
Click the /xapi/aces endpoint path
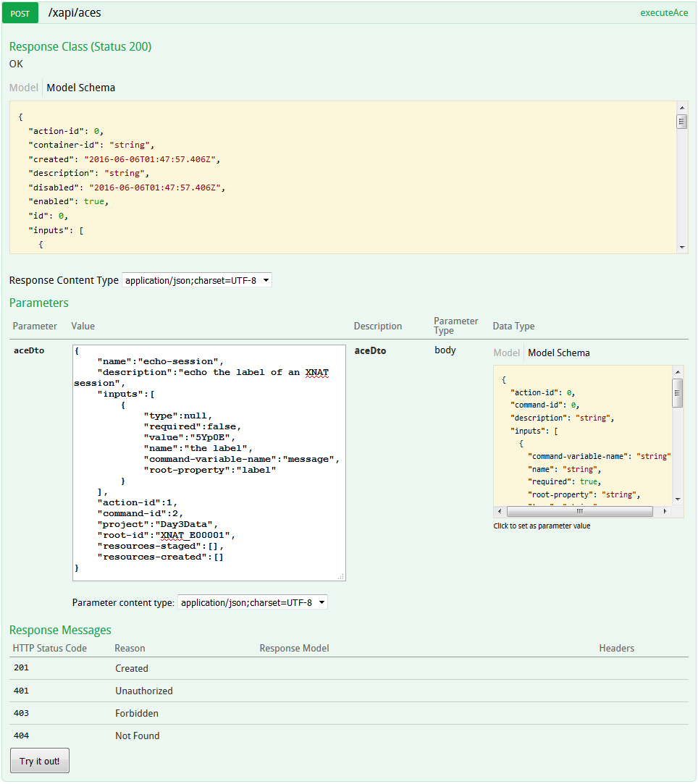coord(74,13)
